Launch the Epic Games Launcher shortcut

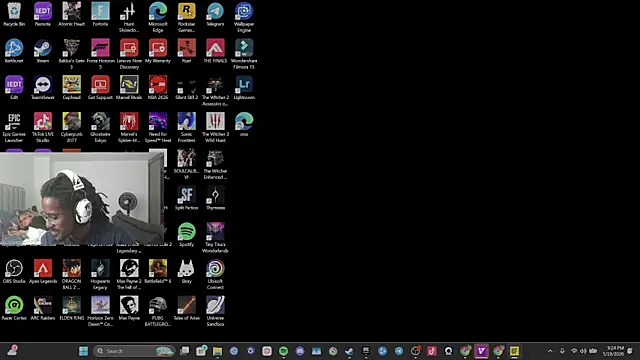(x=14, y=127)
